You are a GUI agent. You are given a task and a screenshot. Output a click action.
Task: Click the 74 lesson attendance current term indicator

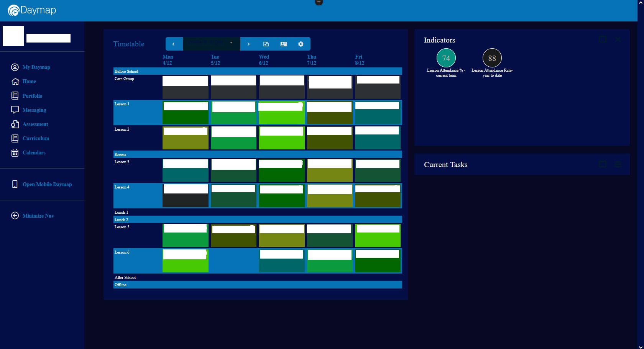point(446,58)
